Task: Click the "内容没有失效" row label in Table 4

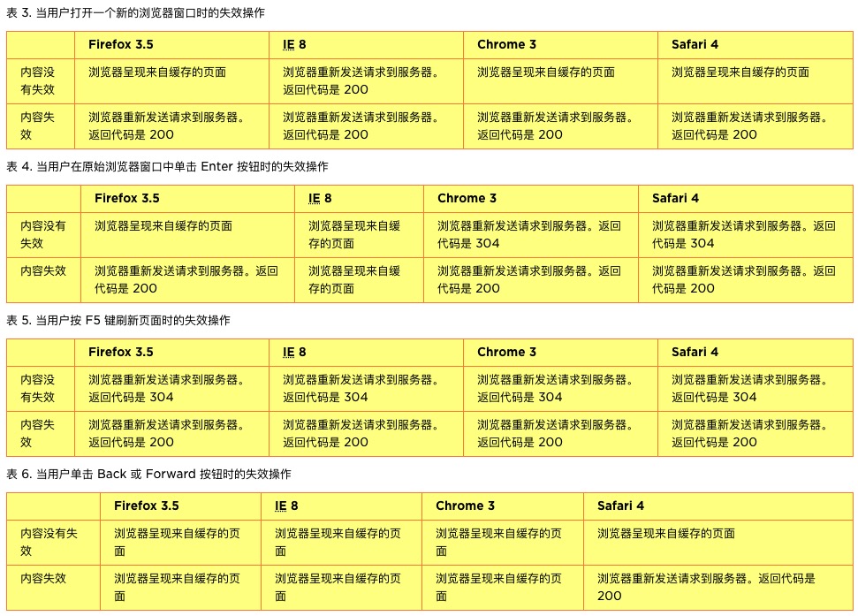Action: (43, 235)
